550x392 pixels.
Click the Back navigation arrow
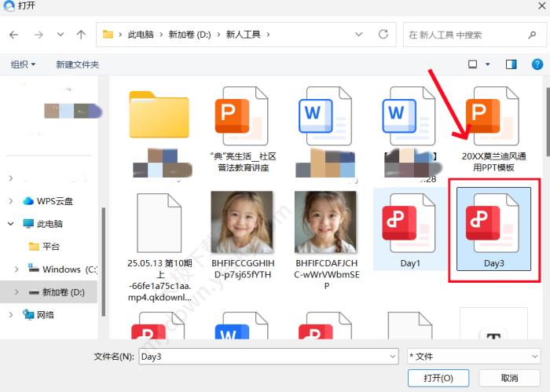coord(14,35)
